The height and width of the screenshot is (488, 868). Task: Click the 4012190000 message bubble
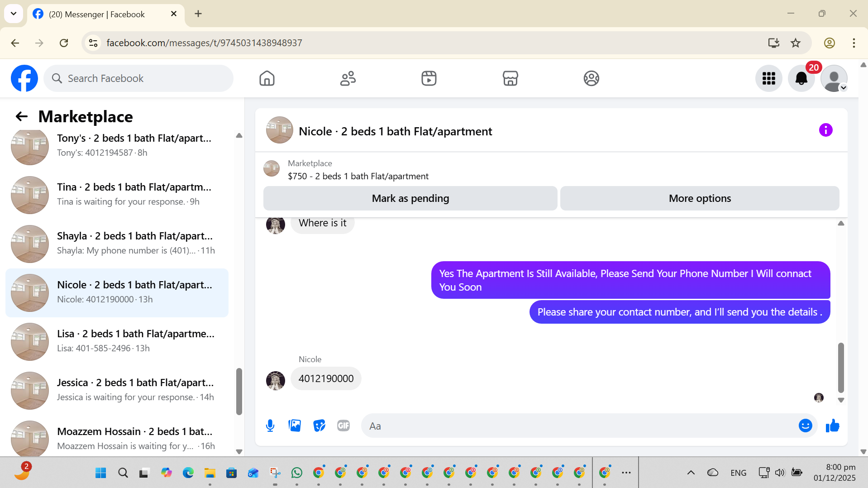click(x=326, y=378)
